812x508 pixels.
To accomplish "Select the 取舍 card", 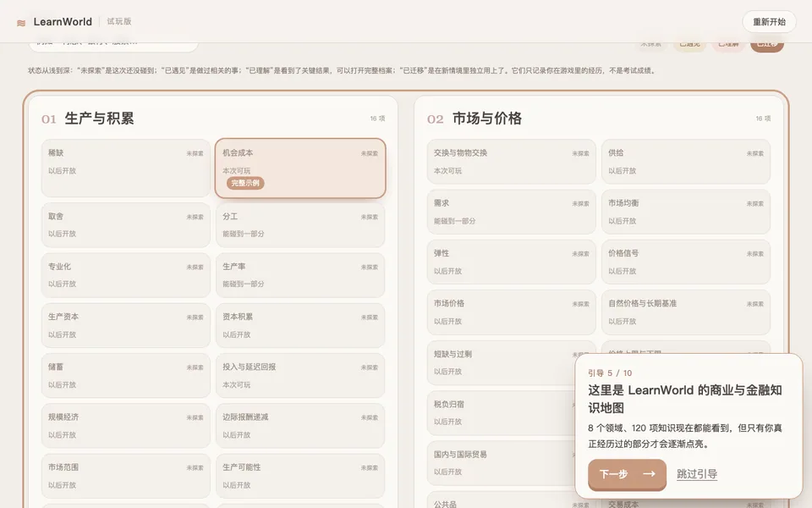I will (126, 224).
